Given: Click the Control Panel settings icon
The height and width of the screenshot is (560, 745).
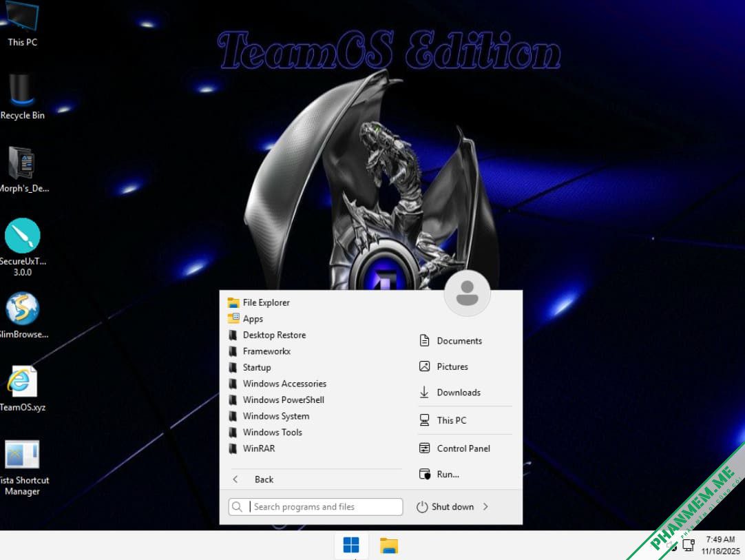Looking at the screenshot, I should click(424, 448).
